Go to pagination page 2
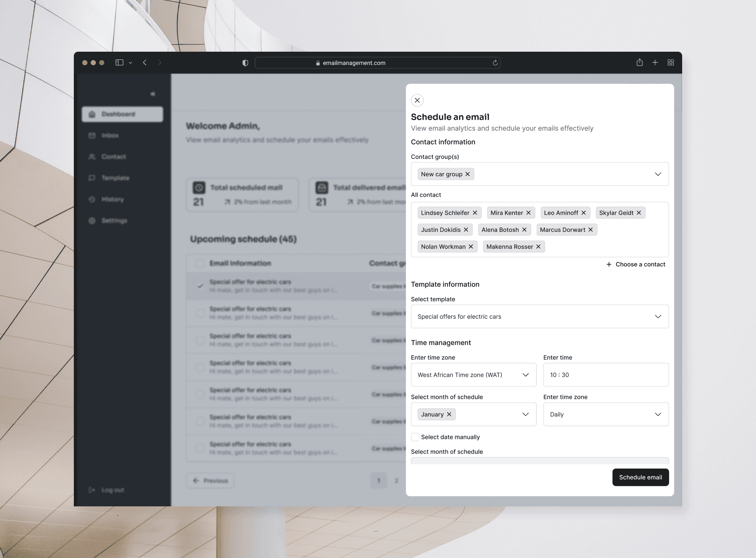 coord(396,480)
